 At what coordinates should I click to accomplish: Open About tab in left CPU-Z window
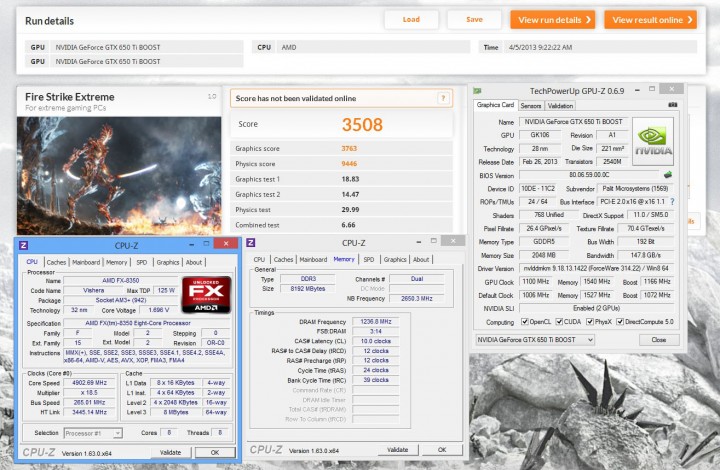coord(194,262)
